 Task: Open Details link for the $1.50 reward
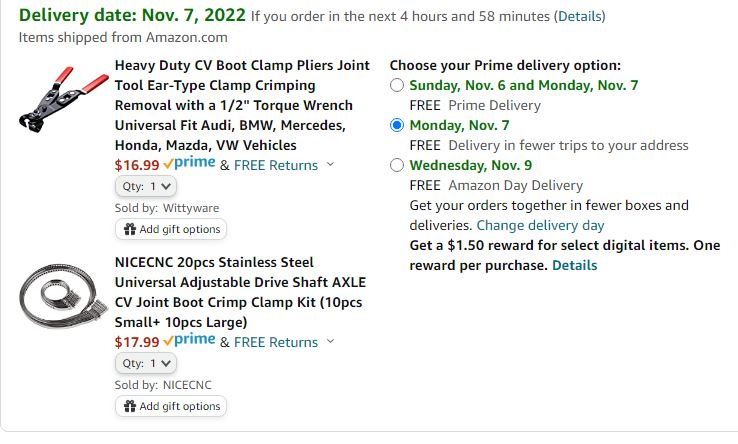coord(574,265)
